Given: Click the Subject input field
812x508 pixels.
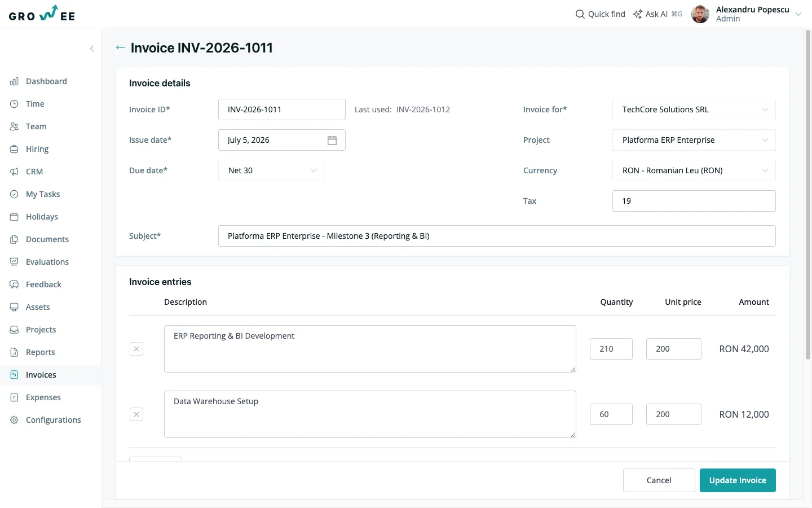Looking at the screenshot, I should point(497,236).
